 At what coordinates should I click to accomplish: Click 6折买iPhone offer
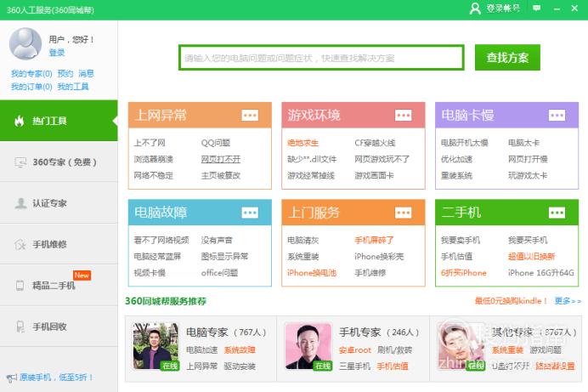(463, 273)
